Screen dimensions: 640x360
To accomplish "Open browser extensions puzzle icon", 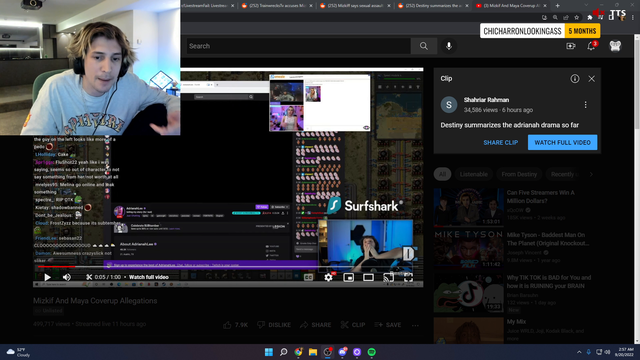I will pyautogui.click(x=589, y=18).
